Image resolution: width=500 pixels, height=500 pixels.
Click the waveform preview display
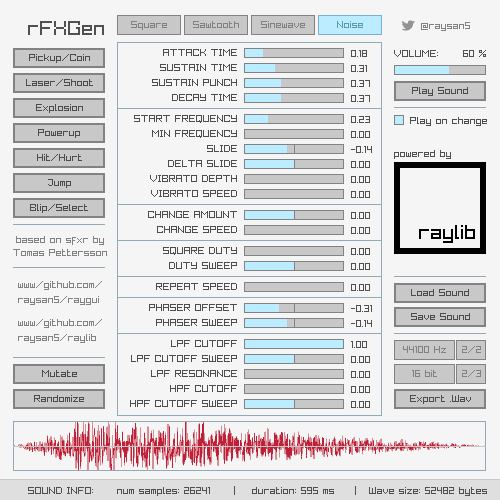tap(249, 446)
